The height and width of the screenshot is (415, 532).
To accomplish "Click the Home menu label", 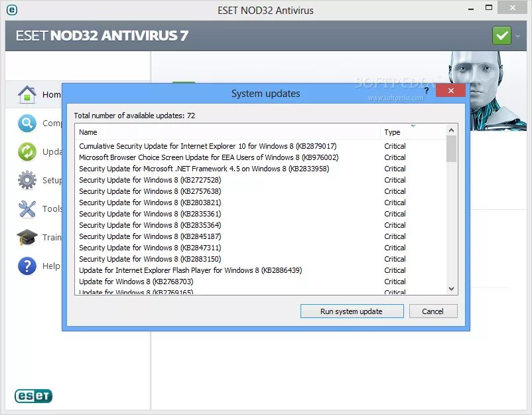I will [52, 94].
